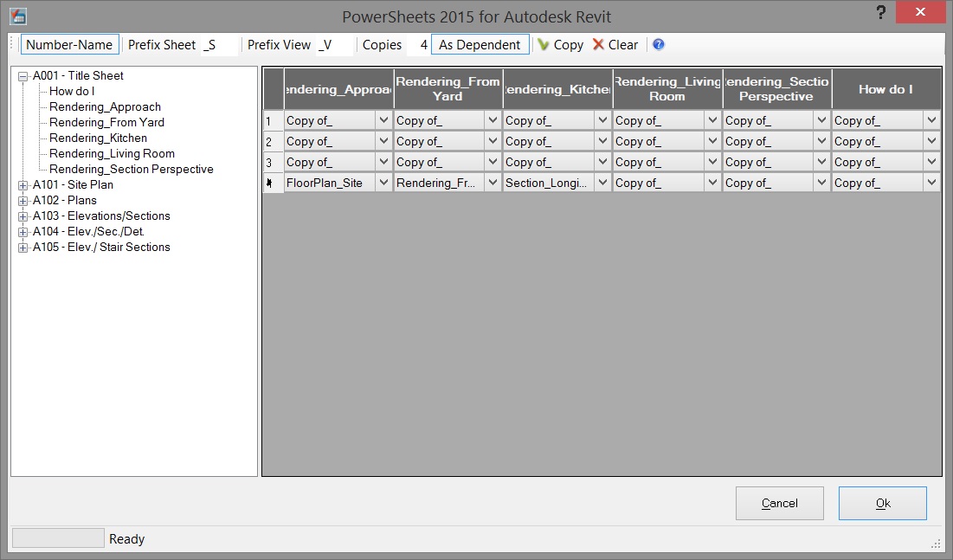The image size is (953, 560).
Task: Select row 1 header in the grid
Action: click(274, 120)
